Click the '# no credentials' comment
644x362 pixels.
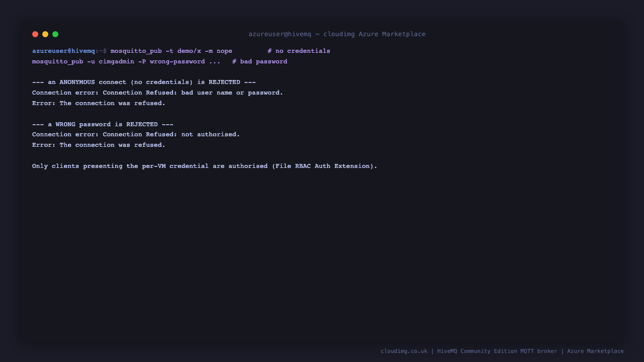tap(299, 51)
